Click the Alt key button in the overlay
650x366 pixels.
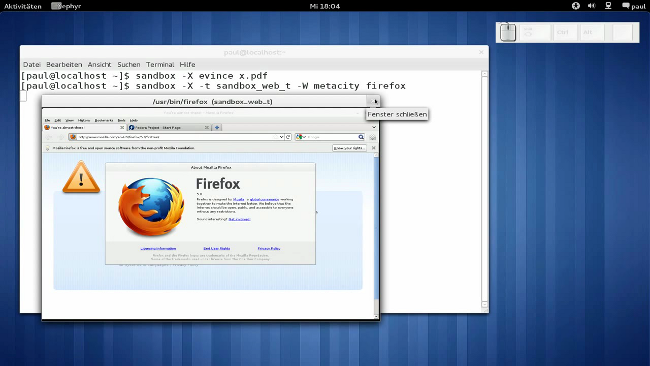click(592, 32)
